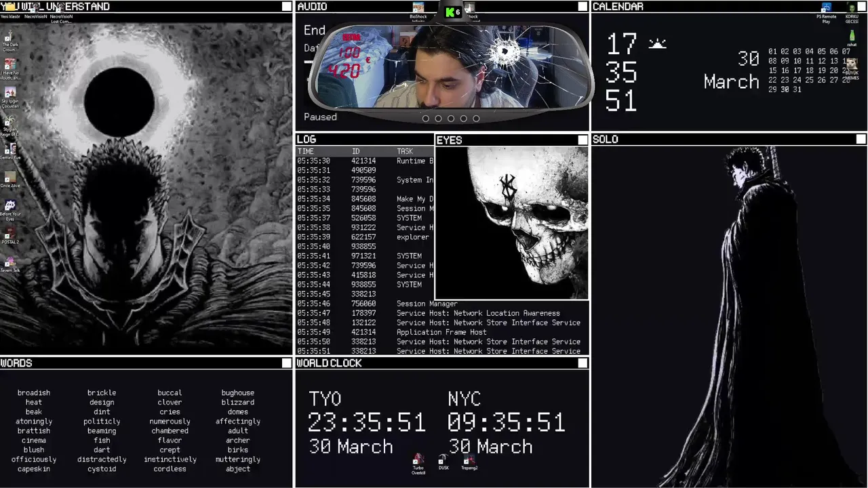Screen dimensions: 868x488
Task: Click the Tokyo time 23:35:51
Action: (367, 423)
